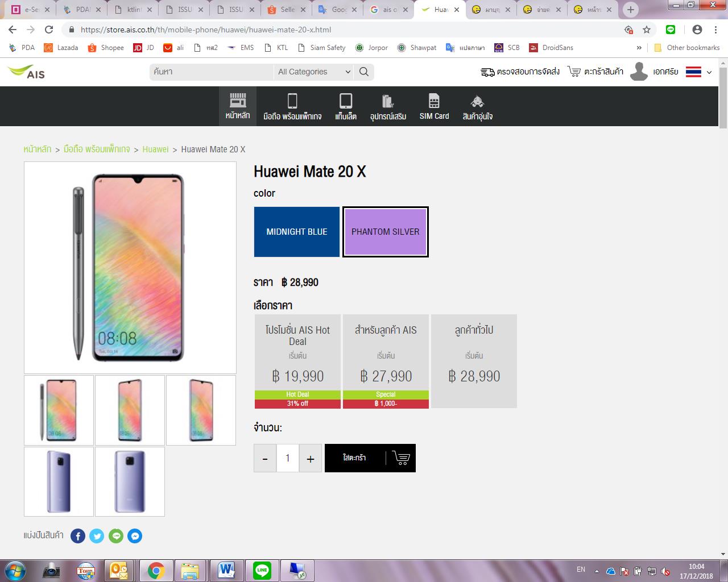Show more bookmarks with the chevron
Screen dimensions: 728x582
pyautogui.click(x=639, y=48)
